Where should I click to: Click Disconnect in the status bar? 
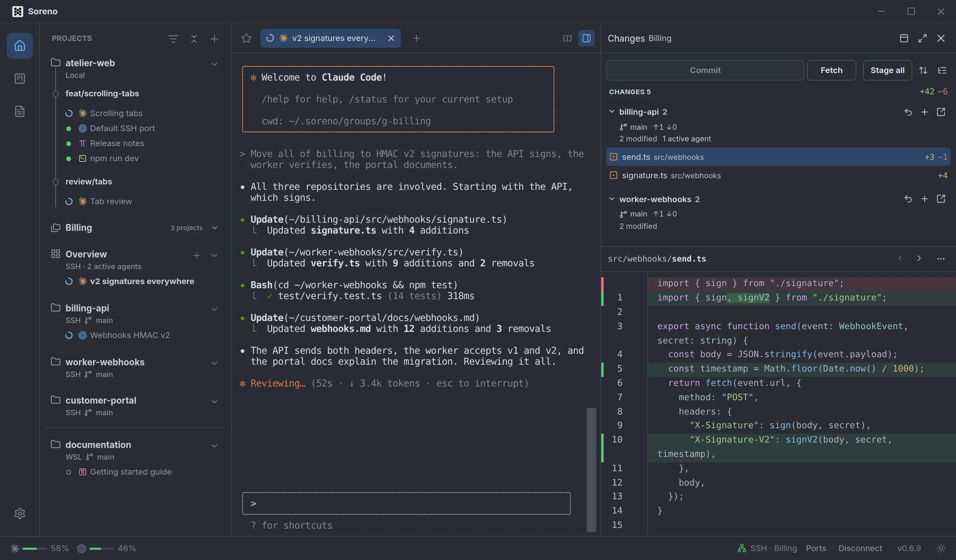pyautogui.click(x=860, y=548)
